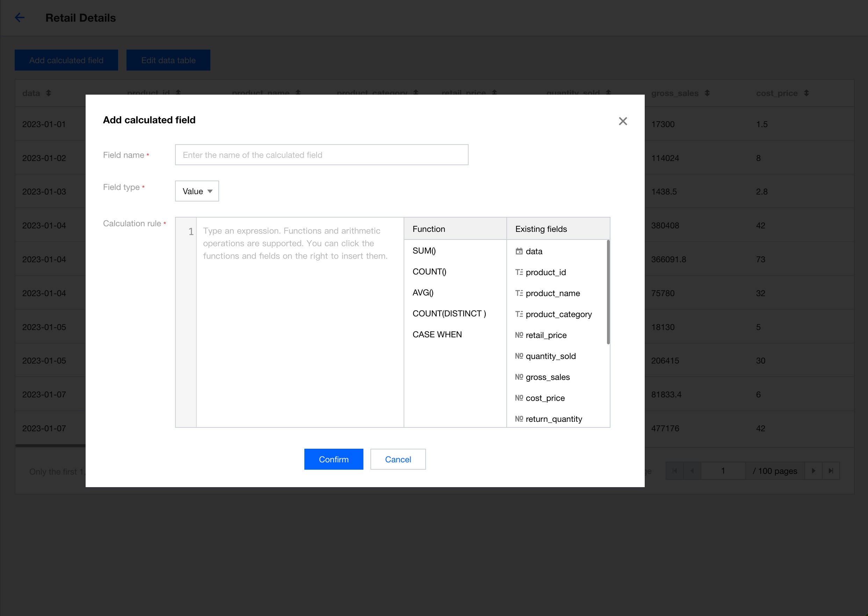Click into the calculation rule expression editor
Viewport: 868px width, 616px height.
pos(299,322)
